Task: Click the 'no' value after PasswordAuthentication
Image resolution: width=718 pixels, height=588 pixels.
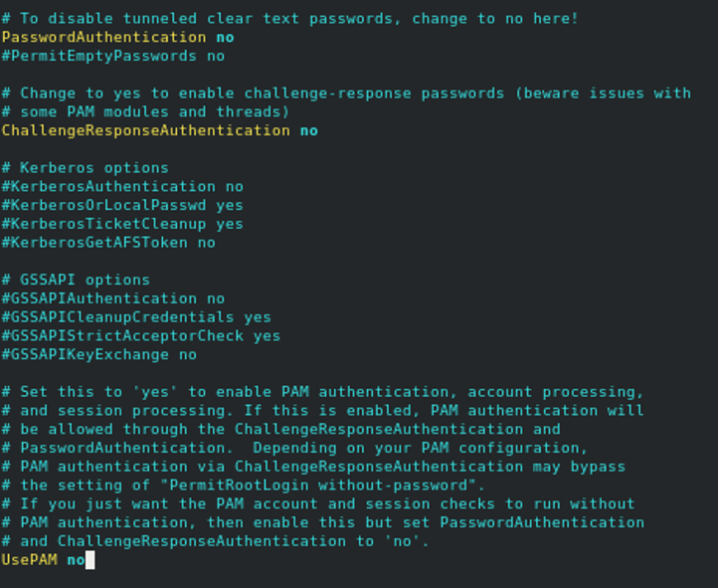Action: pos(225,37)
